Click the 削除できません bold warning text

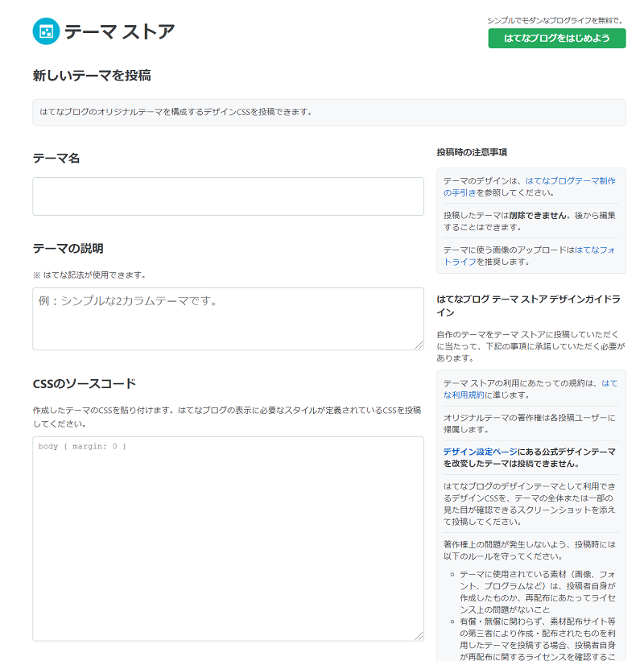point(538,216)
